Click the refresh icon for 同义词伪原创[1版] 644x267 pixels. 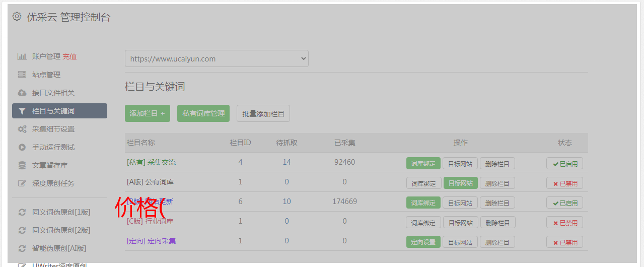pos(22,212)
